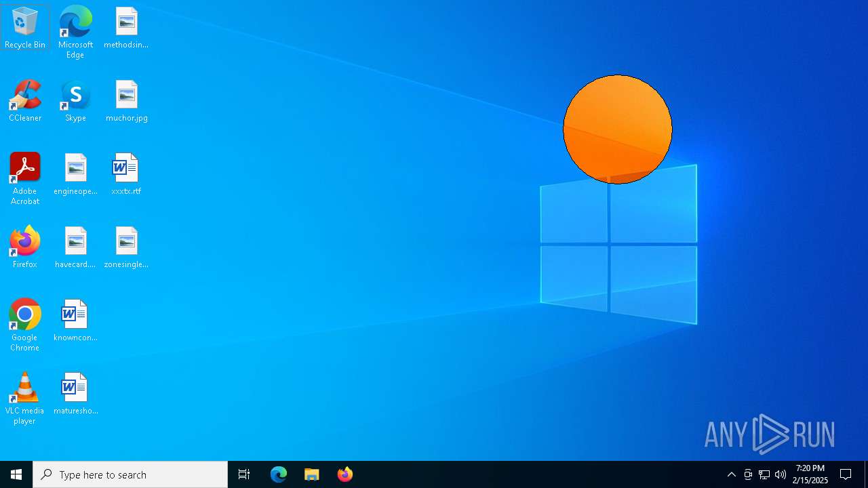
Task: Open the Windows Start menu
Action: click(x=16, y=474)
